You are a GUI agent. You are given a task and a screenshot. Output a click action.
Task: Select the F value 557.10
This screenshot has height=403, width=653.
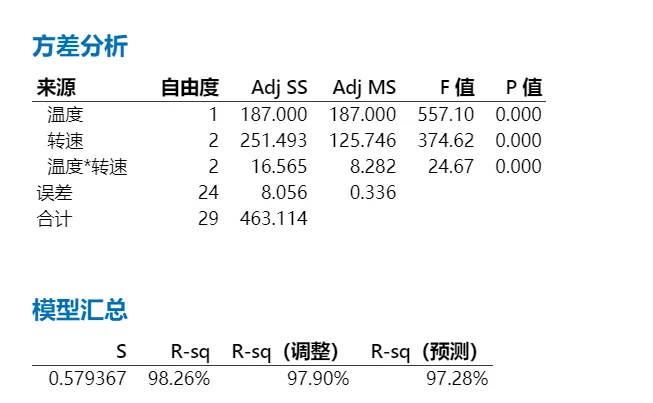click(446, 114)
